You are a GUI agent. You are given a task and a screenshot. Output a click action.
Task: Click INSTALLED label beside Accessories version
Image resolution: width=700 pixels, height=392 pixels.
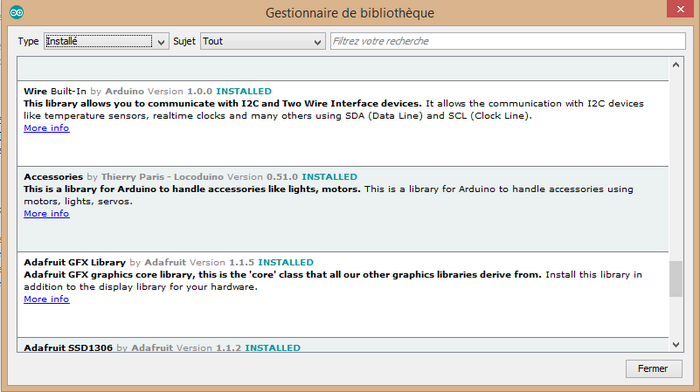[x=329, y=177]
